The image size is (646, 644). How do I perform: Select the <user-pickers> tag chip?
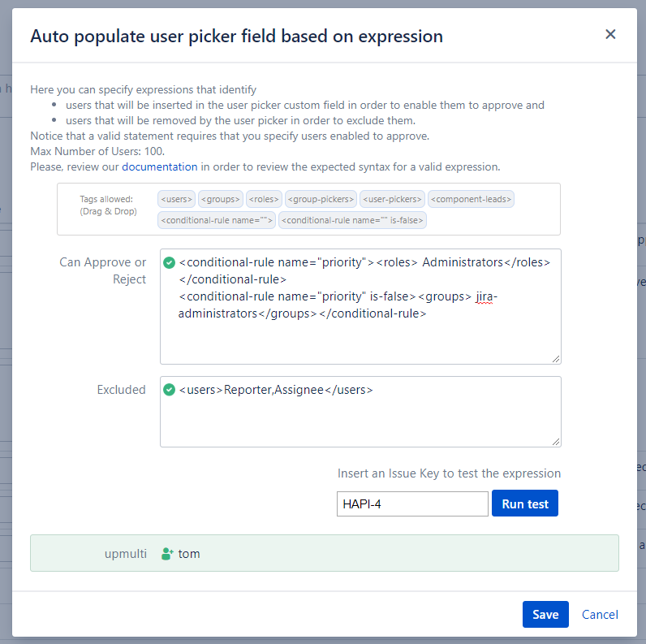pyautogui.click(x=392, y=199)
